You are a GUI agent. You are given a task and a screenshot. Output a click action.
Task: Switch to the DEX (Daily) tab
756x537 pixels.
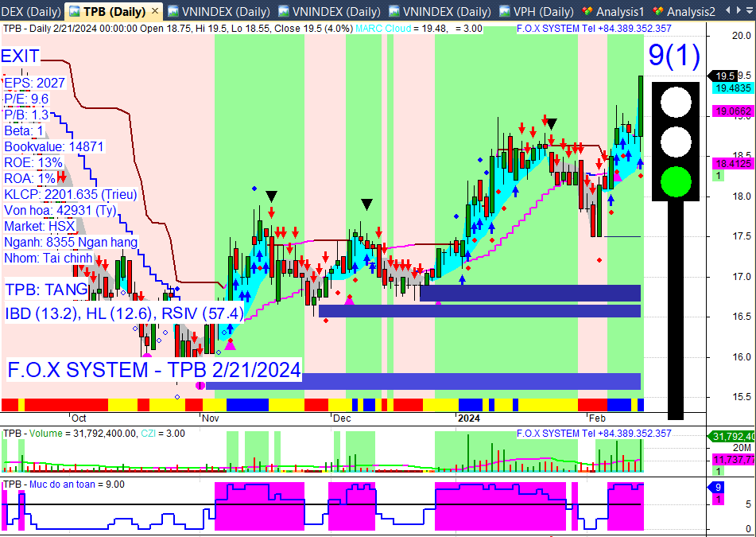(x=31, y=11)
